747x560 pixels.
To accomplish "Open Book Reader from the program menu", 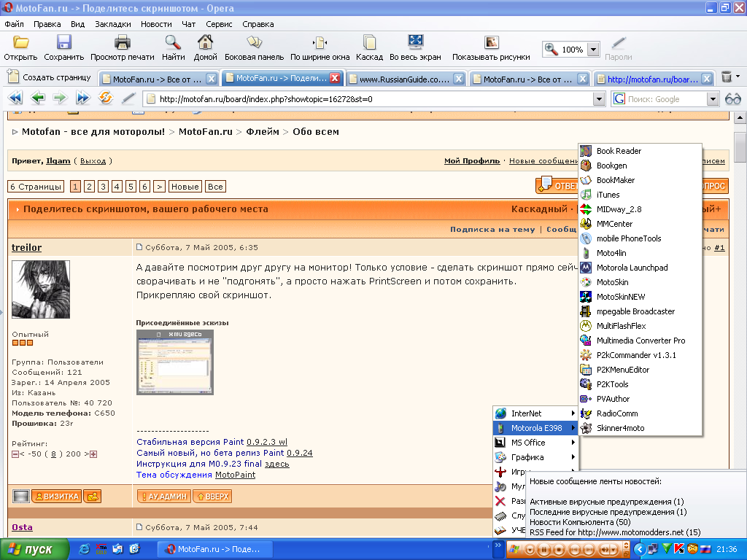I will click(x=640, y=151).
